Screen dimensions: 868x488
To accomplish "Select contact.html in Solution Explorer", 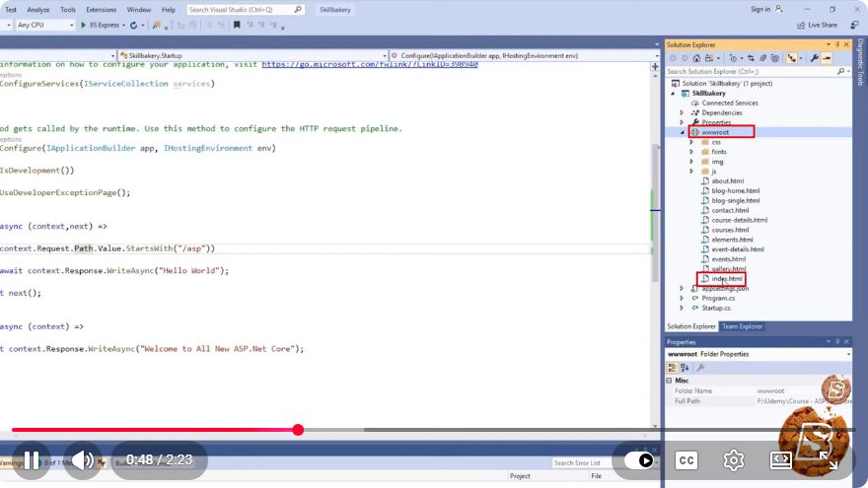I will click(x=730, y=210).
